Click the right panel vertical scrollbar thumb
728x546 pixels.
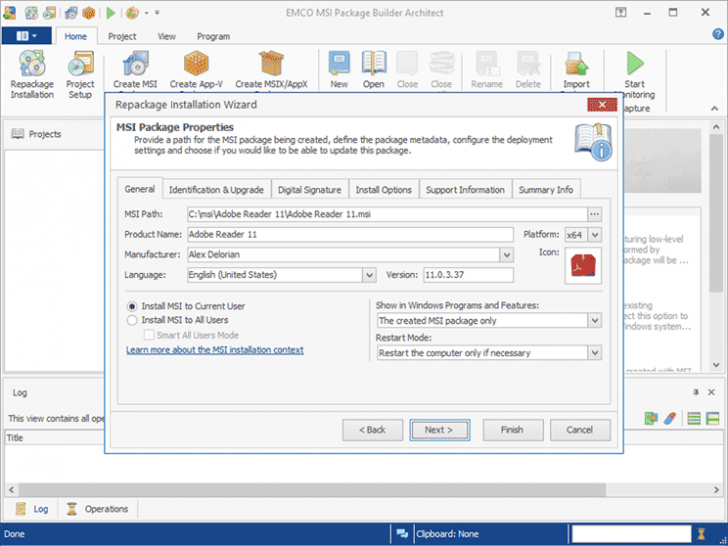[x=716, y=214]
